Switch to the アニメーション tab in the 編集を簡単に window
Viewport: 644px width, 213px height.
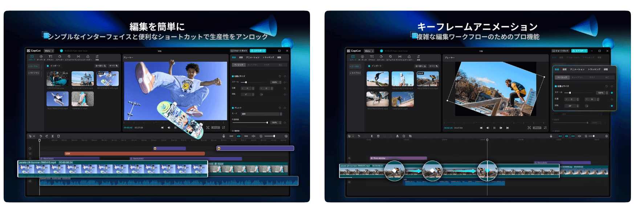(253, 57)
